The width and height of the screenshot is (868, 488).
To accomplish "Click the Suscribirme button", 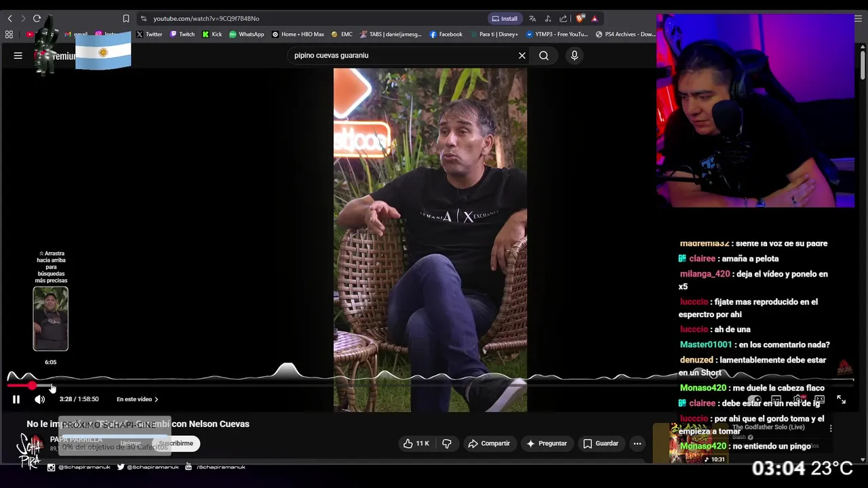I will coord(176,443).
